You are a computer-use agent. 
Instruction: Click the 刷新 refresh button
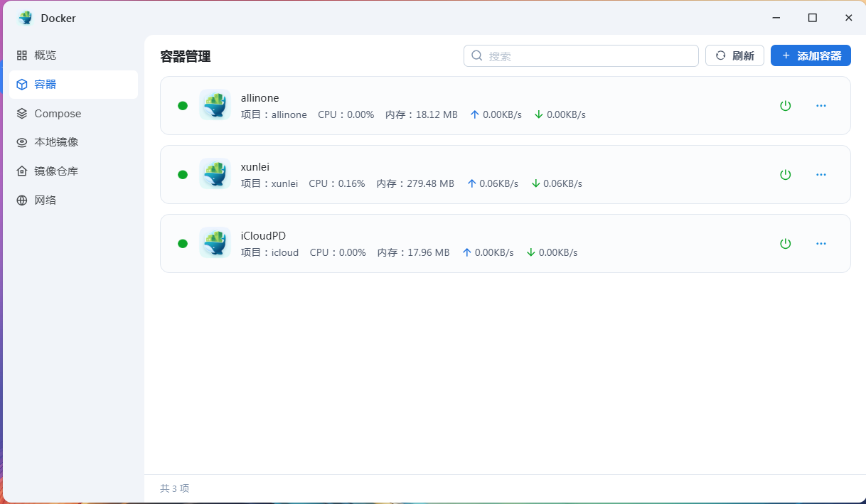coord(734,55)
